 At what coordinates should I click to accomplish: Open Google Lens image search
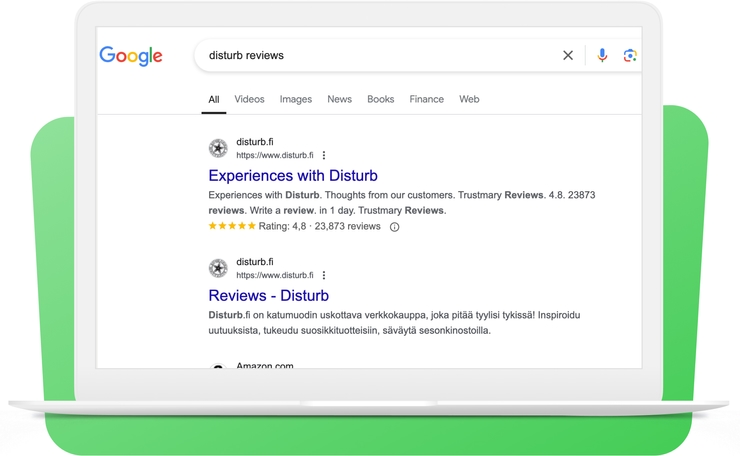tap(630, 56)
